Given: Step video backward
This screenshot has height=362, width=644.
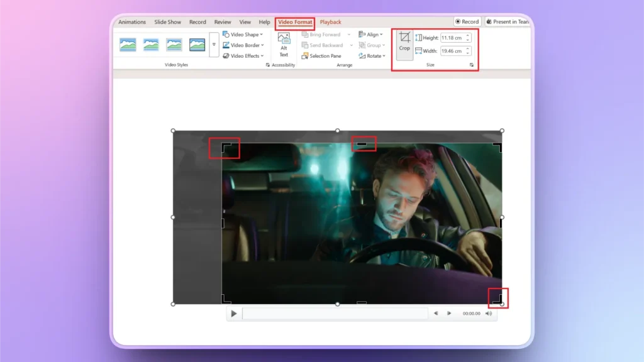Looking at the screenshot, I should [436, 313].
